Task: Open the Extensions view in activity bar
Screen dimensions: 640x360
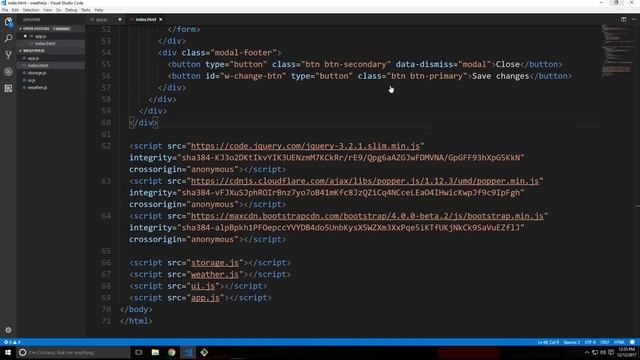Action: (8, 89)
